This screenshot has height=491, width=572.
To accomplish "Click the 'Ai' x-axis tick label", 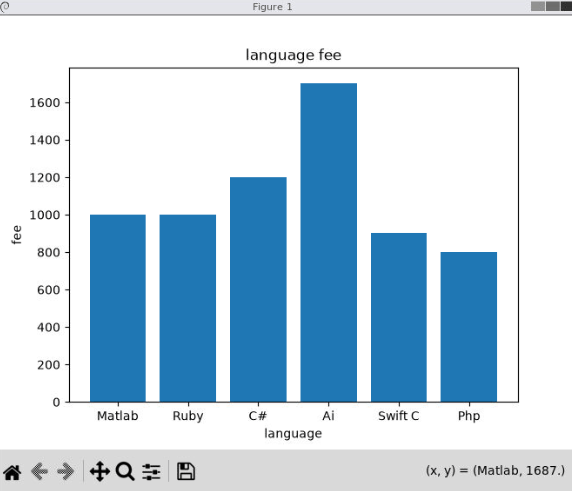I will pyautogui.click(x=328, y=416).
